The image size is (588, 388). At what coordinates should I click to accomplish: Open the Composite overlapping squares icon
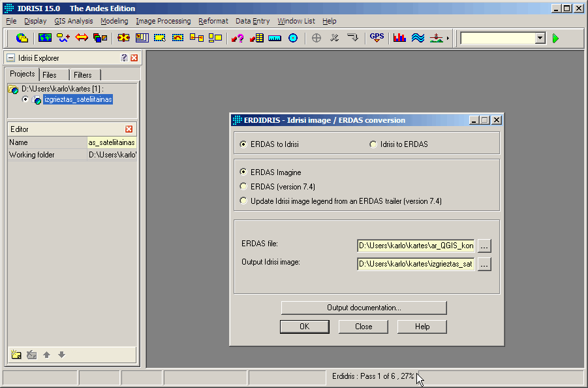click(100, 38)
